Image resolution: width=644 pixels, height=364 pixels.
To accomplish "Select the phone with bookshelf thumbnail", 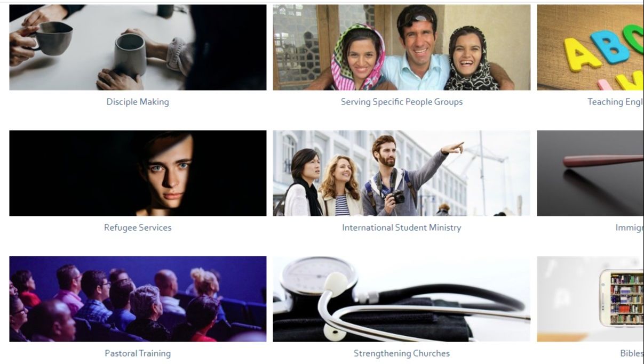I will [590, 299].
